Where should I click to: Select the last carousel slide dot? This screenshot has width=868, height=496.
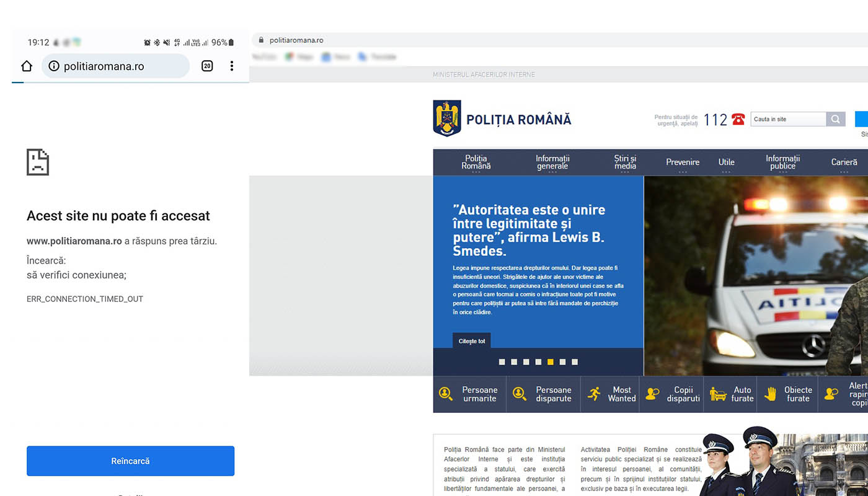(x=575, y=362)
